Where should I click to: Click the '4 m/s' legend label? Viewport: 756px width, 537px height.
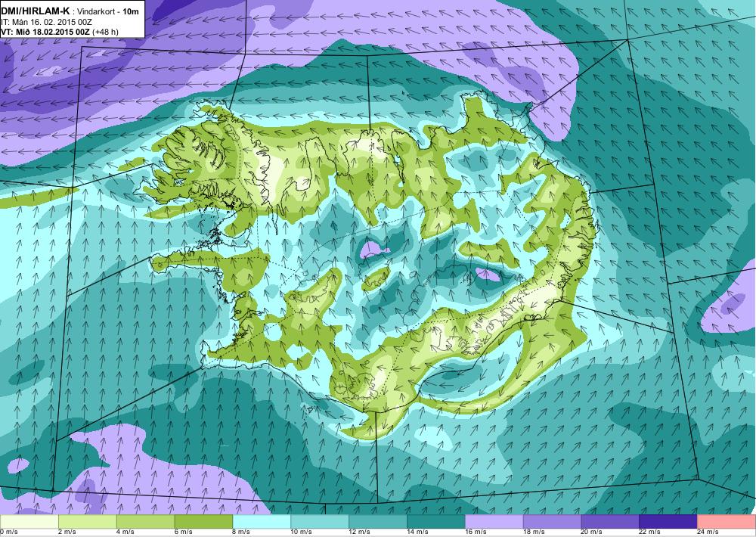[x=125, y=532]
